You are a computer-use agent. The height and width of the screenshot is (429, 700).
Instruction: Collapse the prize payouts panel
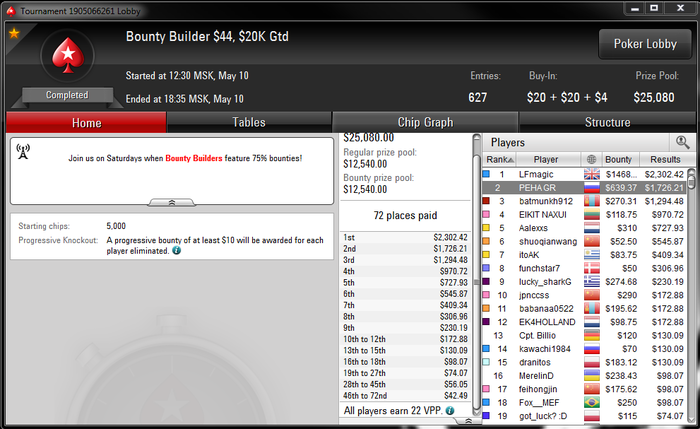point(467,421)
